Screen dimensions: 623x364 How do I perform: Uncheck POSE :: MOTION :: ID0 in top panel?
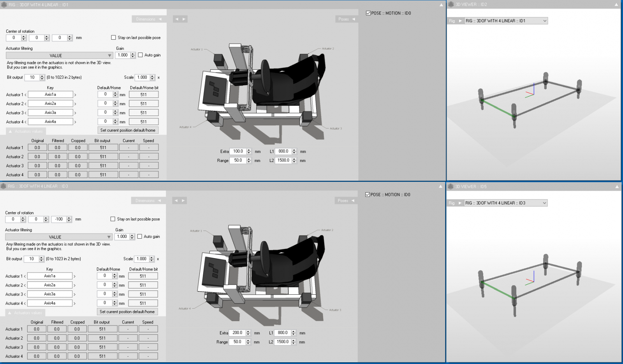pyautogui.click(x=368, y=13)
